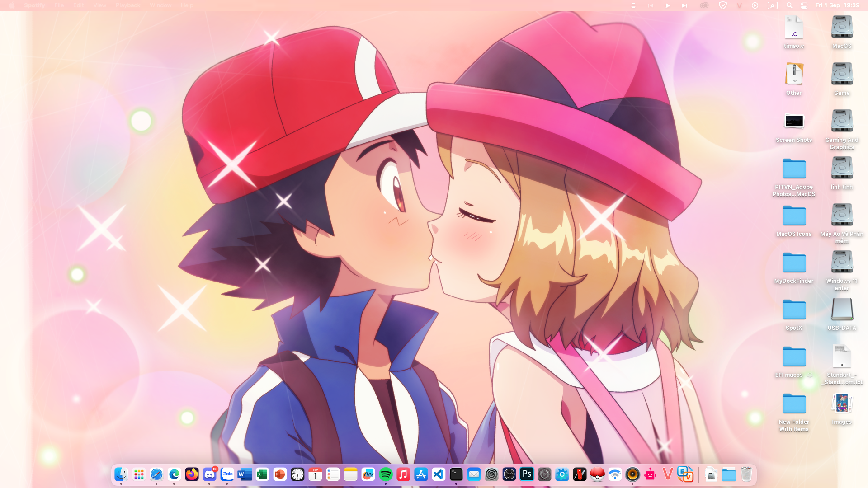Open Spotlight search in menu bar
Viewport: 868px width, 488px height.
click(789, 5)
